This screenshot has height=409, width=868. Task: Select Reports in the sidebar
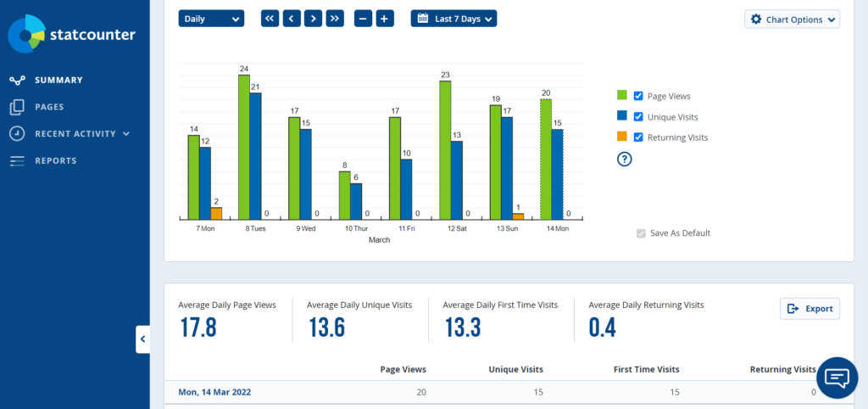click(56, 160)
